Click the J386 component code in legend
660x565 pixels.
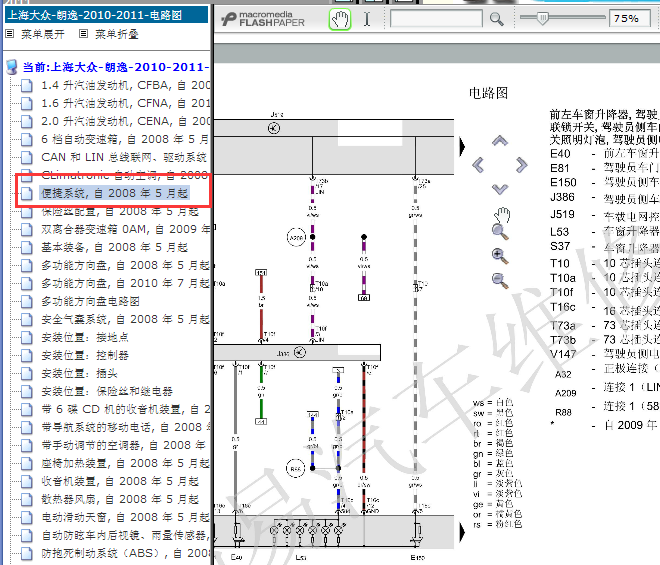(x=562, y=197)
